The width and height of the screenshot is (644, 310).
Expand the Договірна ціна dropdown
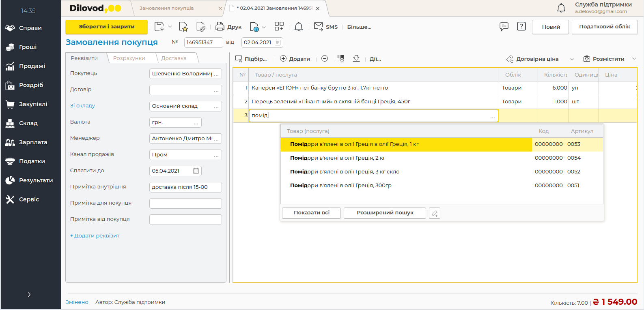572,59
